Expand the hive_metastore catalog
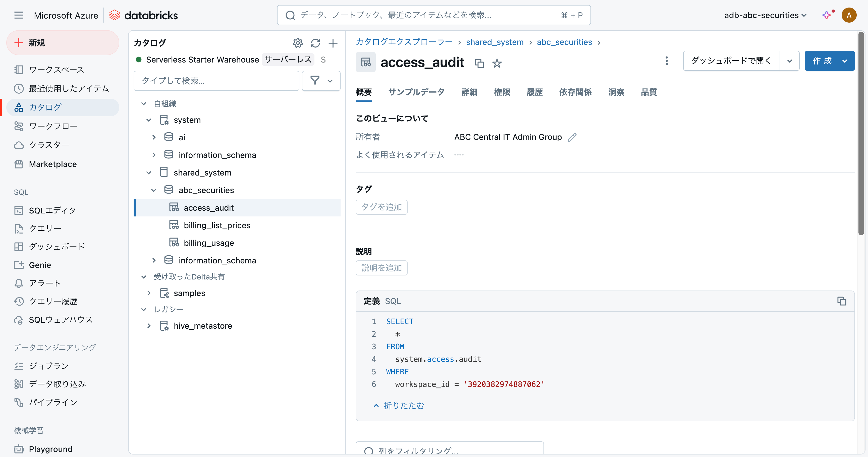This screenshot has width=868, height=457. pyautogui.click(x=149, y=326)
